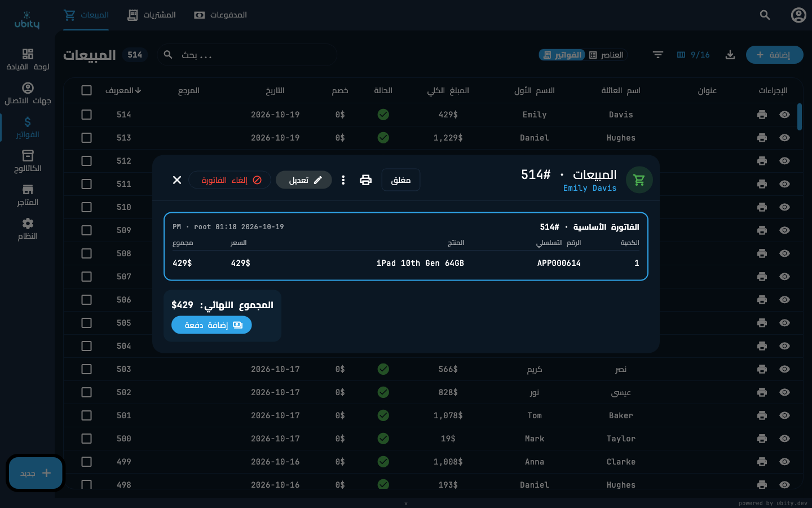This screenshot has width=812, height=508.
Task: Click the إضافة دفعة button
Action: pyautogui.click(x=211, y=325)
